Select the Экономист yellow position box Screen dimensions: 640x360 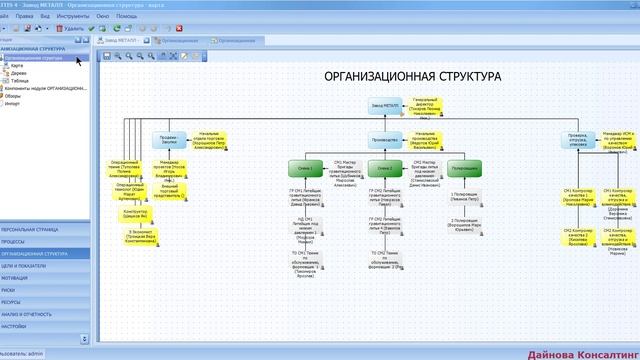pos(141,237)
